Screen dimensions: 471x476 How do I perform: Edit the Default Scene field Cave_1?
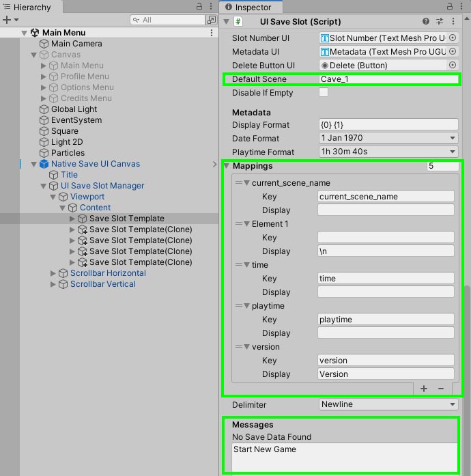388,79
